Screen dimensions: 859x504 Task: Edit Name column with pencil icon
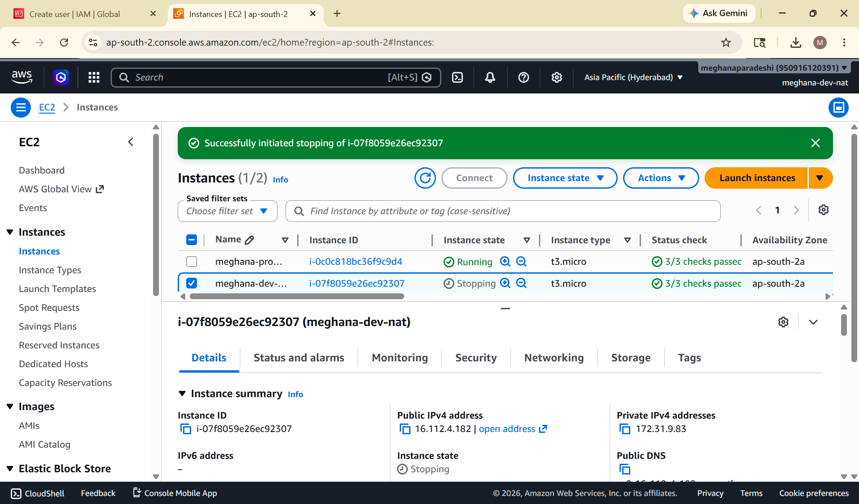tap(249, 240)
